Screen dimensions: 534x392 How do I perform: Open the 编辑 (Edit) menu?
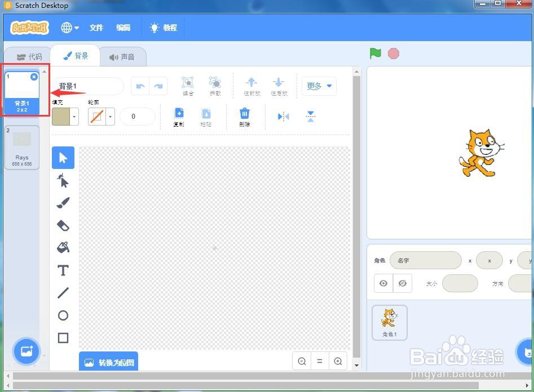click(x=123, y=28)
